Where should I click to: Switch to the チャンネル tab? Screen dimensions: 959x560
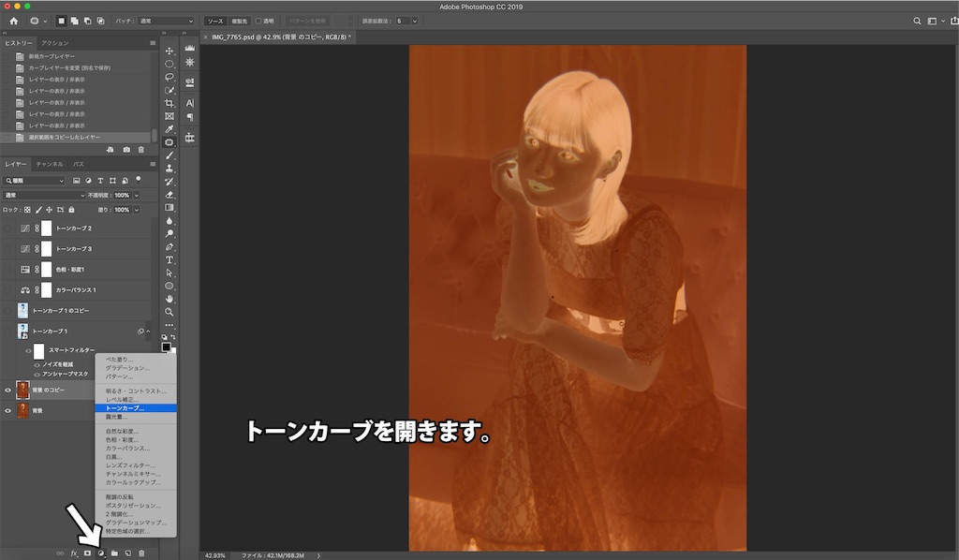pos(52,163)
